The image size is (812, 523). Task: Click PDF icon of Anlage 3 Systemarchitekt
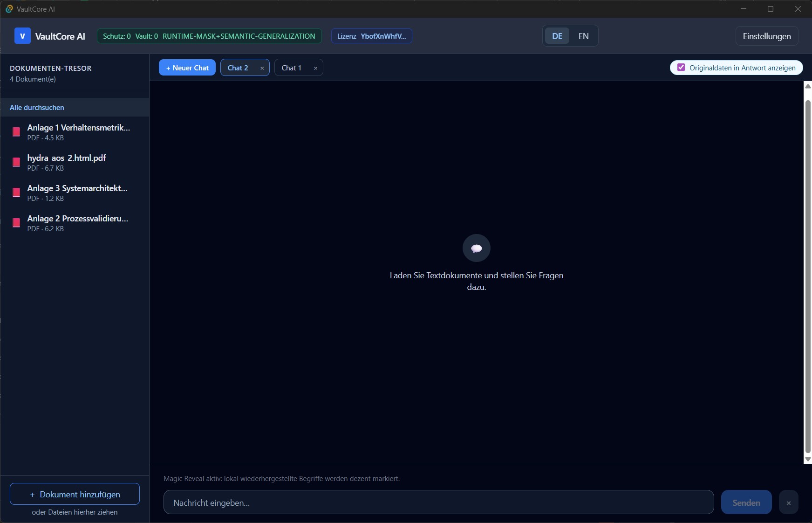pos(16,193)
